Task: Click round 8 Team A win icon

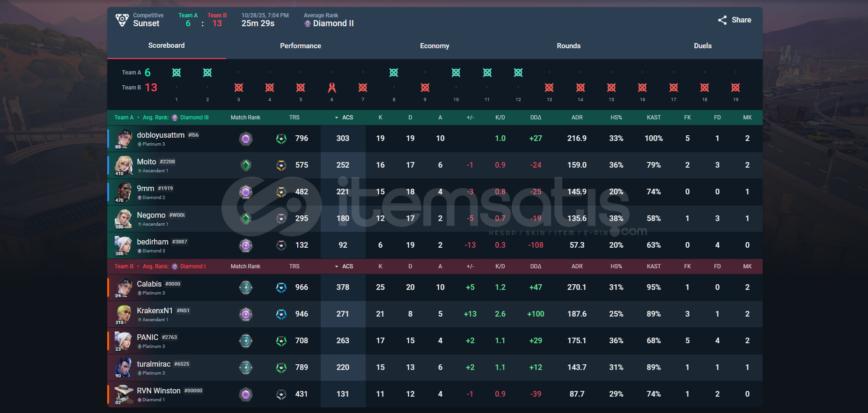Action: (x=394, y=73)
